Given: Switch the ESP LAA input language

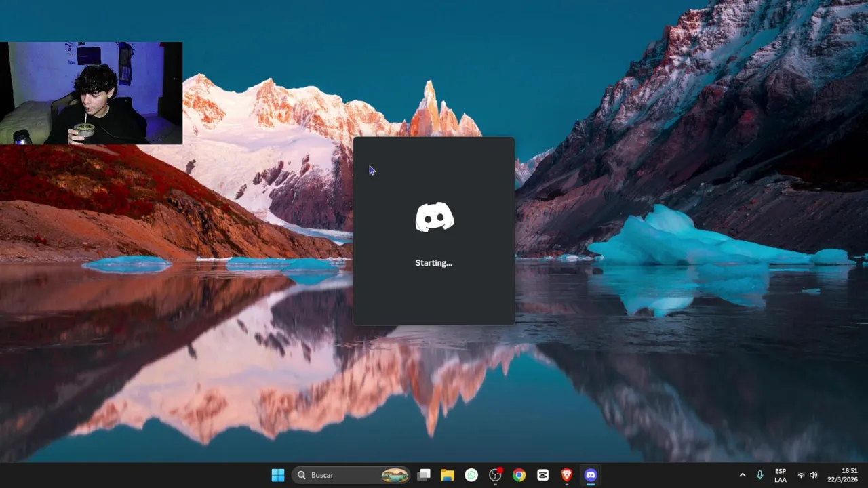Looking at the screenshot, I should click(x=781, y=475).
